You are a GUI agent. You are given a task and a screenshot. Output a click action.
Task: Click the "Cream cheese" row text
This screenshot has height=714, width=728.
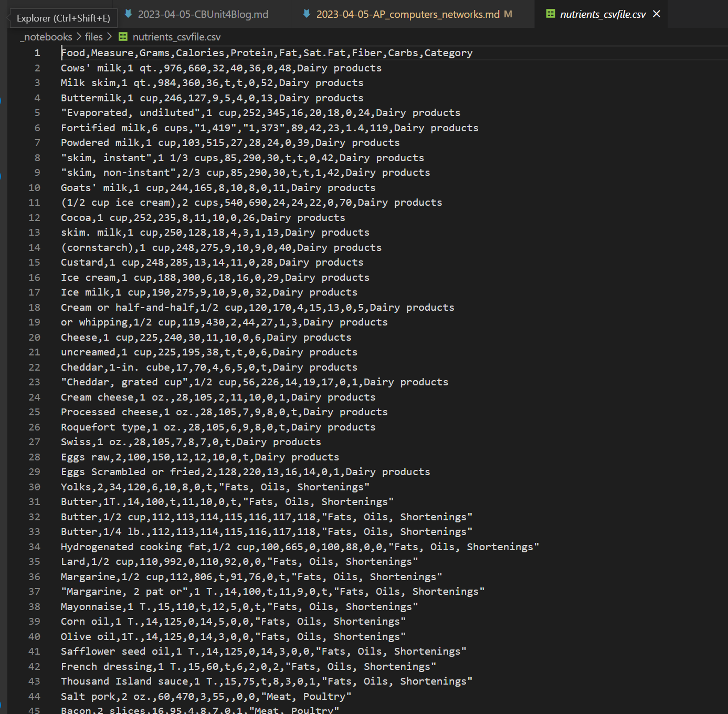point(218,397)
